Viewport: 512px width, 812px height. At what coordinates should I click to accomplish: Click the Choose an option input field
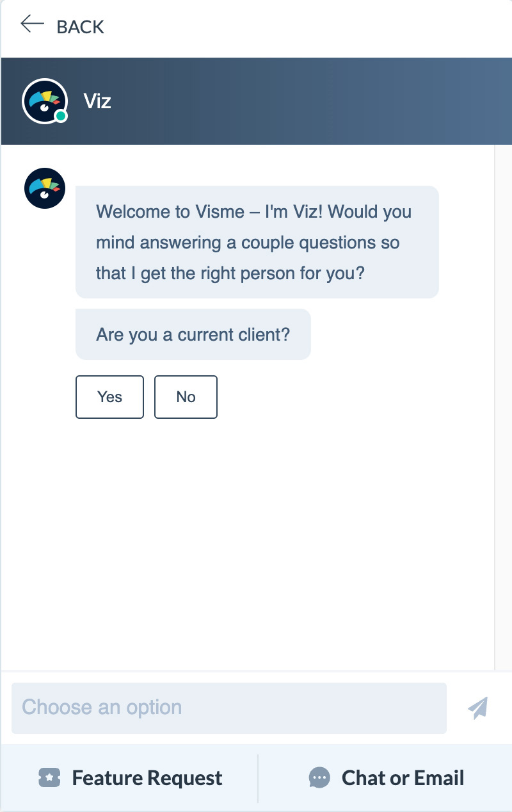(229, 708)
